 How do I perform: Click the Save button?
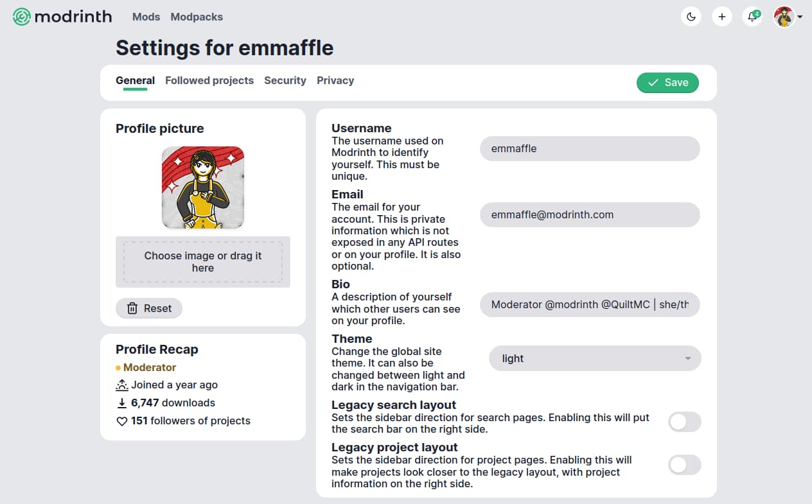[667, 83]
